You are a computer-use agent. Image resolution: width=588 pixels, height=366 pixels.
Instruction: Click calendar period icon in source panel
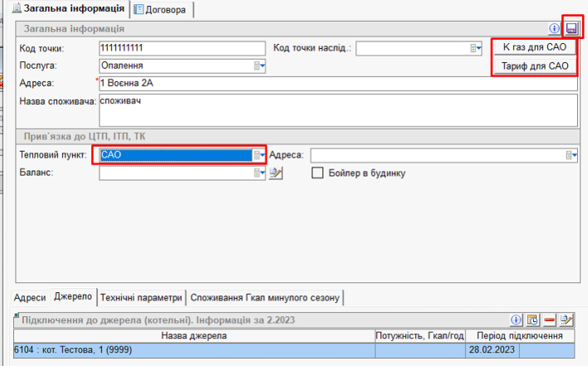pyautogui.click(x=533, y=320)
